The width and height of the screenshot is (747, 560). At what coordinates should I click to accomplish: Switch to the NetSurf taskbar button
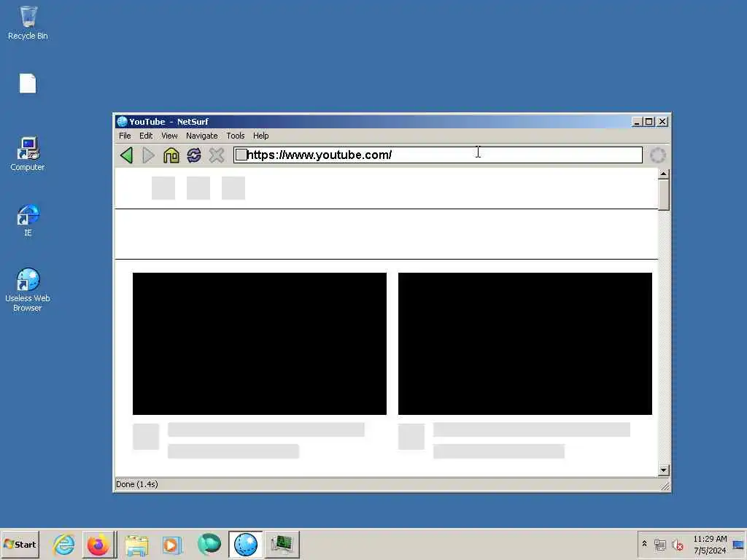tap(246, 544)
